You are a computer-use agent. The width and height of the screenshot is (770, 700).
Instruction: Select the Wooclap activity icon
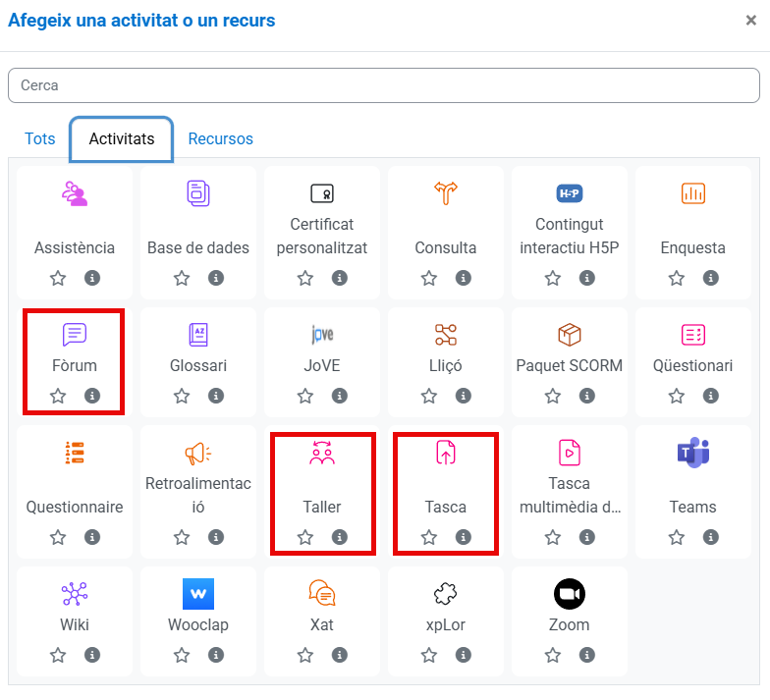pyautogui.click(x=198, y=594)
